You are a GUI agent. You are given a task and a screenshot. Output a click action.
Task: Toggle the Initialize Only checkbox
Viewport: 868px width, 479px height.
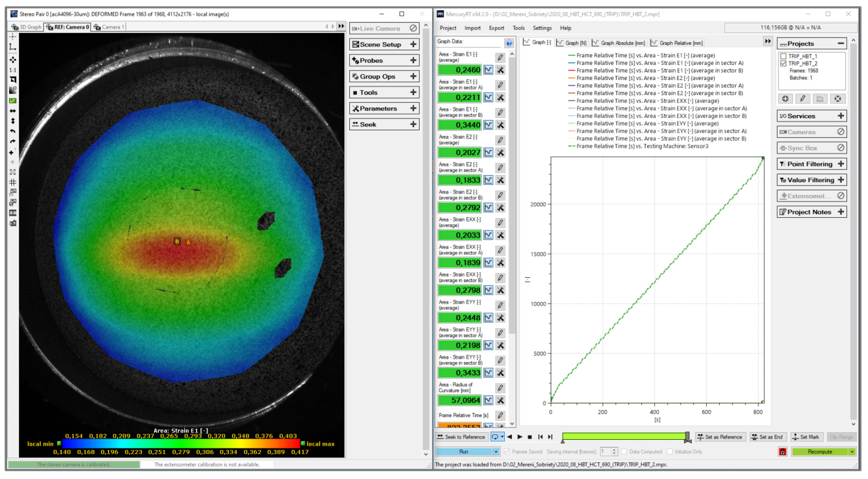(x=670, y=452)
